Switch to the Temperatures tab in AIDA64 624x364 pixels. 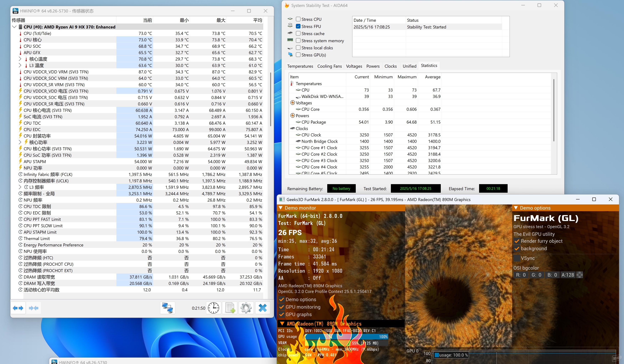coord(300,66)
